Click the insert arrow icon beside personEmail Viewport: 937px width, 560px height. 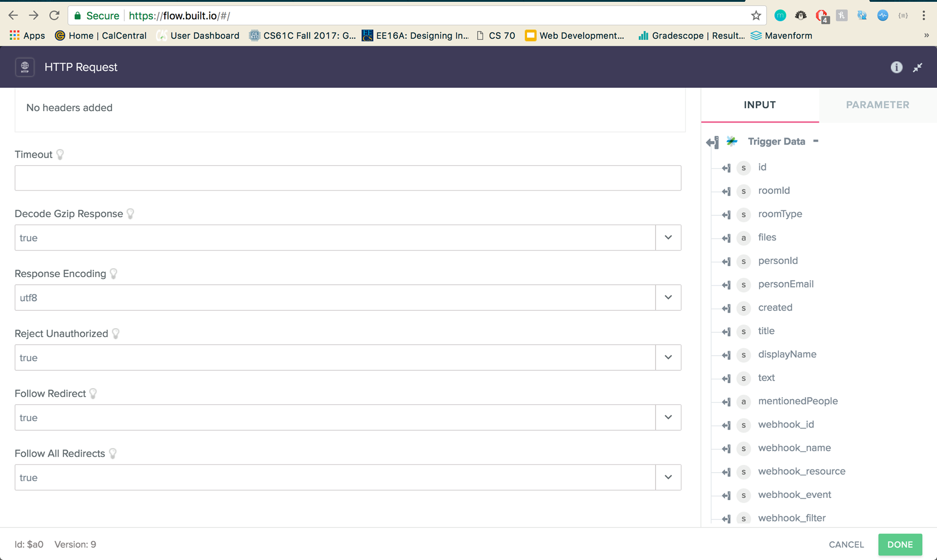pos(726,285)
